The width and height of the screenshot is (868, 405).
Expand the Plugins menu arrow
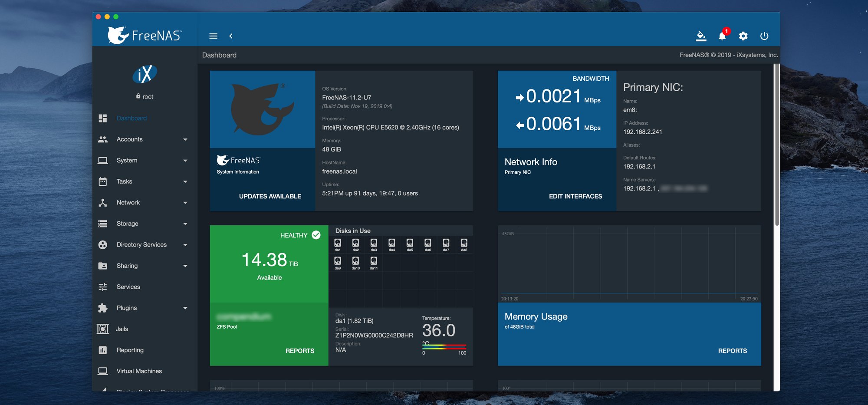point(185,308)
